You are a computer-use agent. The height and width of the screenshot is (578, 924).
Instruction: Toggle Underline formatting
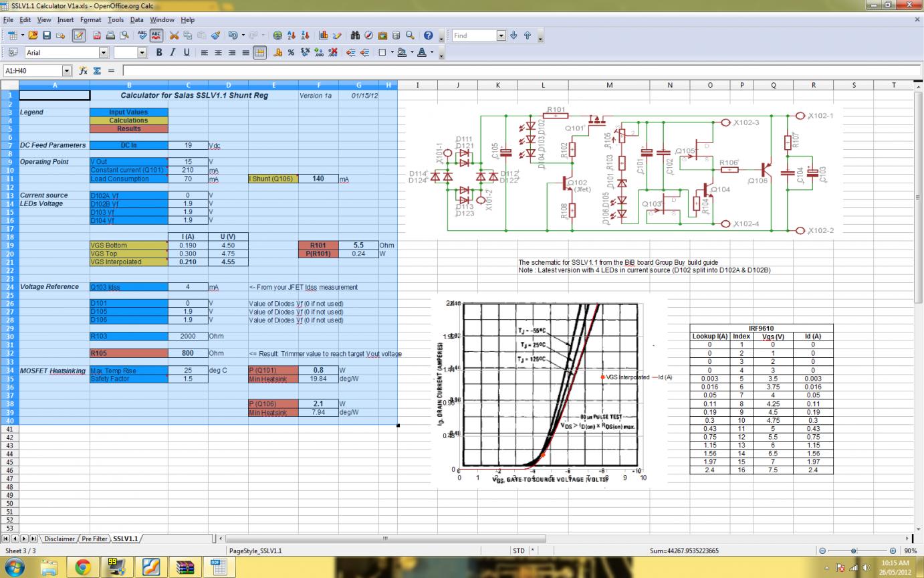186,52
